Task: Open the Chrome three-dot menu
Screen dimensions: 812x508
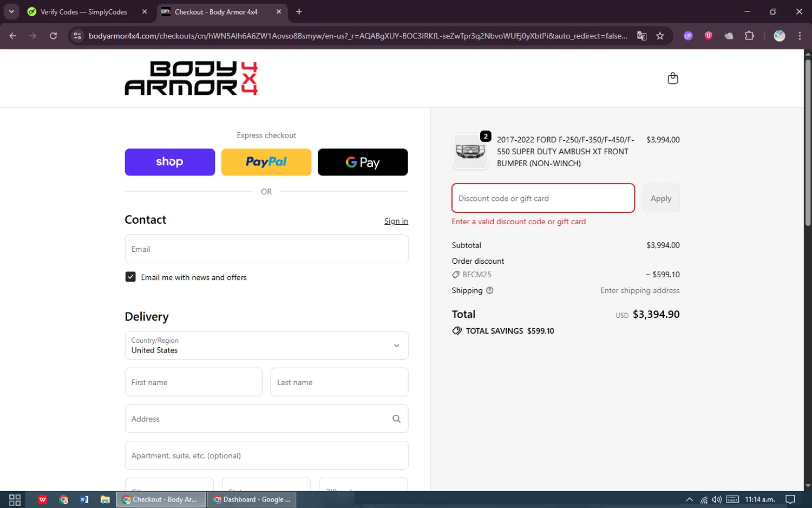Action: click(800, 36)
